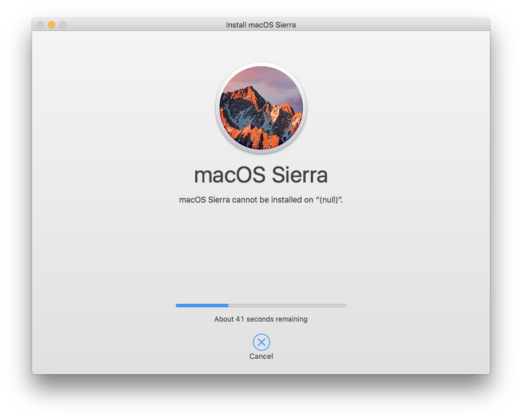Click the circled X Cancel icon
Viewport: 522px width, 420px height.
pos(262,342)
